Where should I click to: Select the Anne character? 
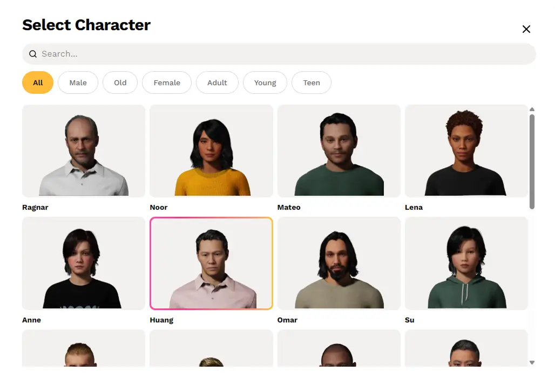pos(83,263)
